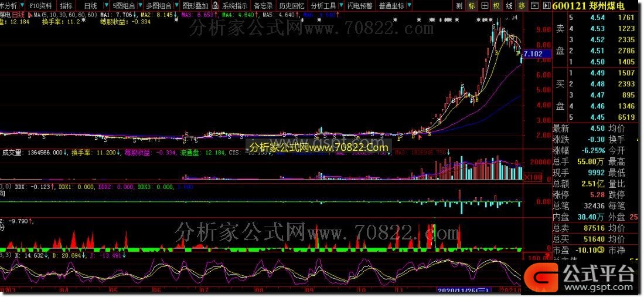Select the 普通坐标 coordinate mode

tap(391, 5)
